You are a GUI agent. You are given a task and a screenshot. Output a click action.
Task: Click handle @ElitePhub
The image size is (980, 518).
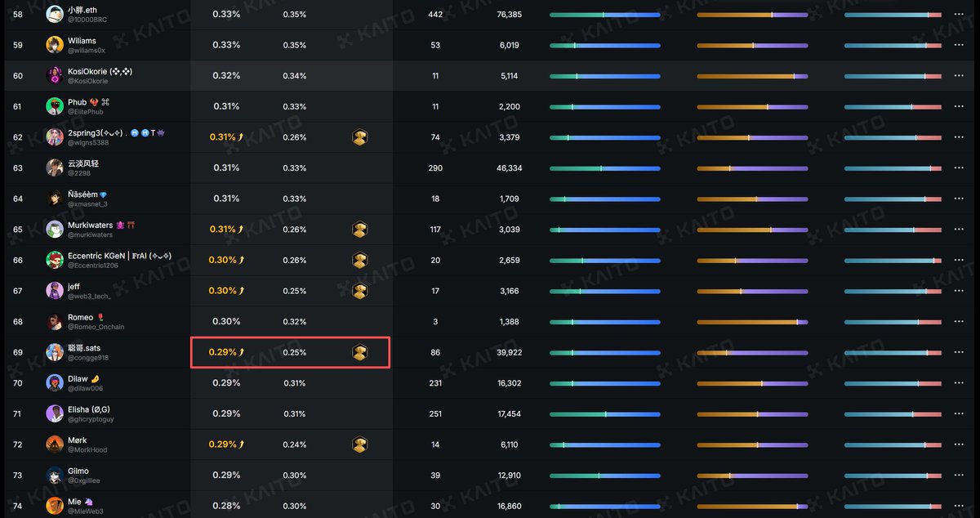pyautogui.click(x=86, y=112)
